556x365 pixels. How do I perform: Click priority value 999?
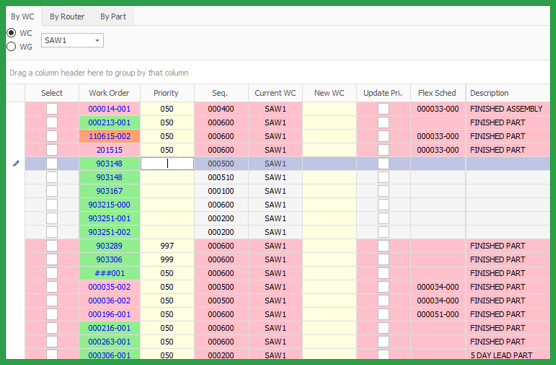click(167, 260)
